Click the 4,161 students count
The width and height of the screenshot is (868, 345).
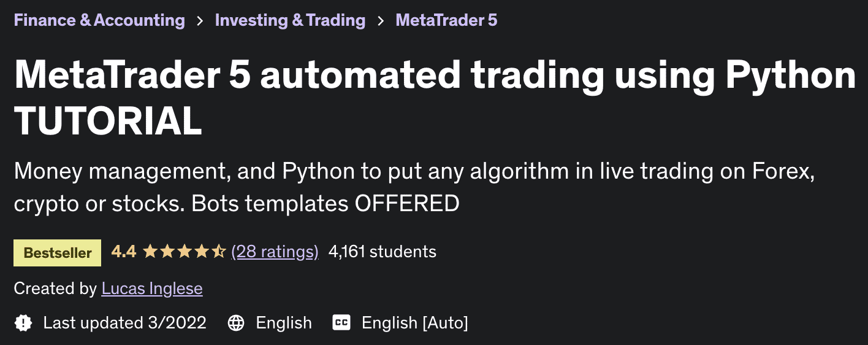(x=383, y=251)
